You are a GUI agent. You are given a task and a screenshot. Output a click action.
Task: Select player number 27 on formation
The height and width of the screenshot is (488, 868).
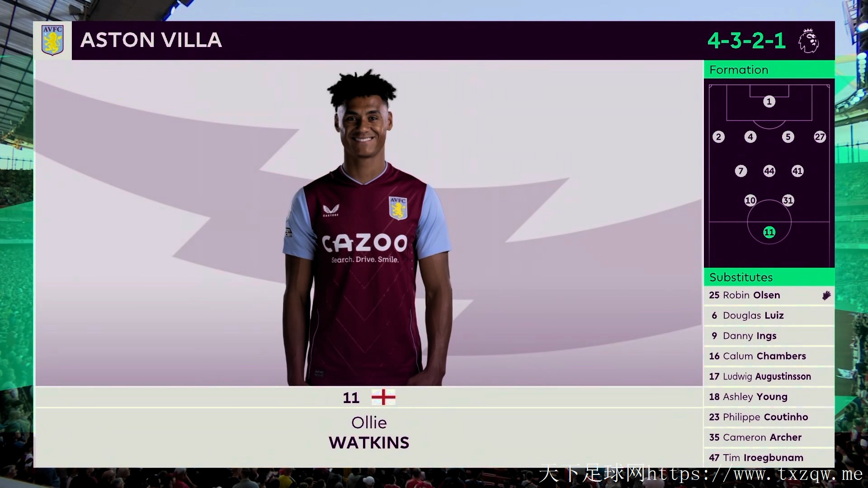(x=820, y=137)
